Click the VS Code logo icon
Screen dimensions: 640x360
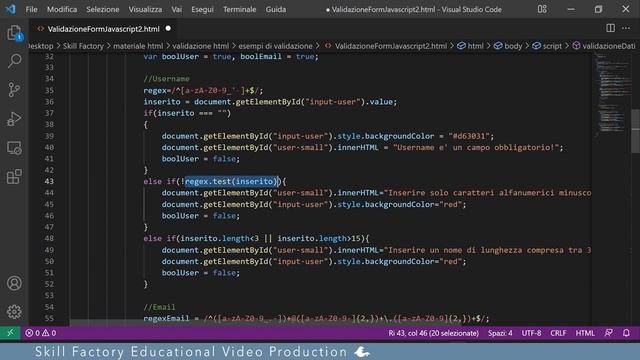point(11,9)
